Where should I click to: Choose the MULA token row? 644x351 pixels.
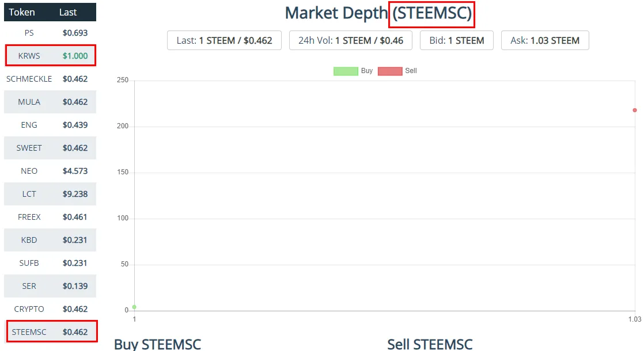coord(50,102)
